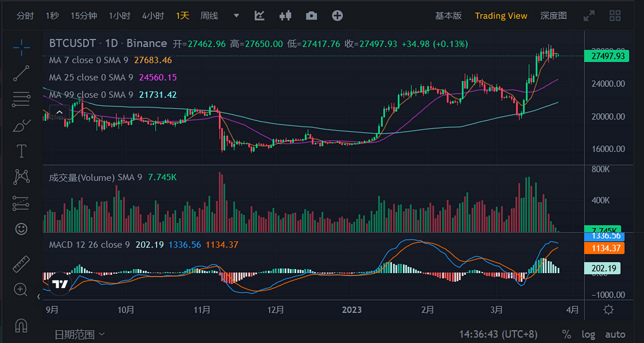Expand chart to fullscreen

[x=589, y=15]
